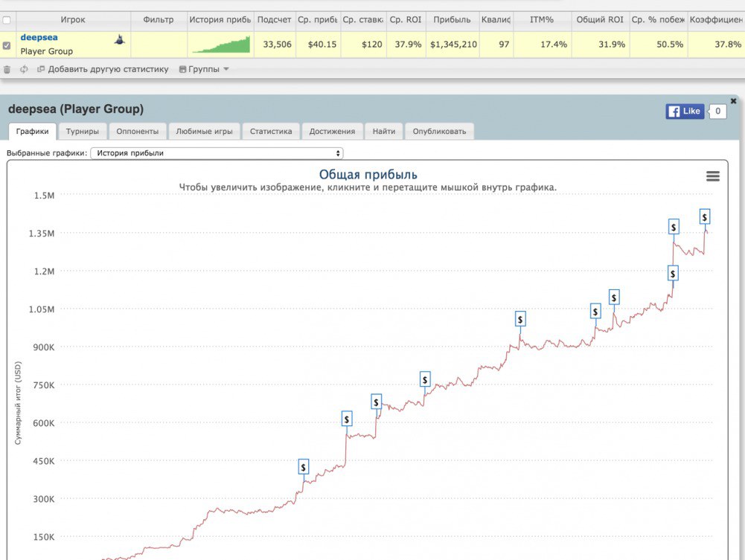Open the chart hamburger menu
The height and width of the screenshot is (560, 745).
tap(712, 176)
